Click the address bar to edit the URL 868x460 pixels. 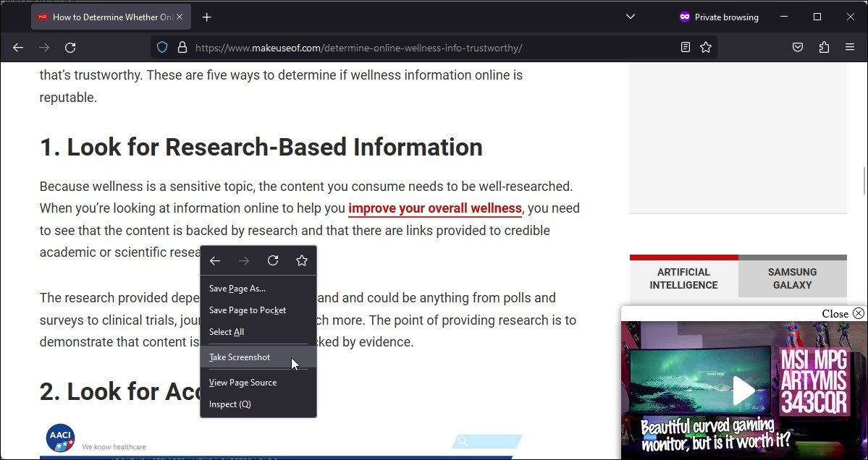pos(434,47)
